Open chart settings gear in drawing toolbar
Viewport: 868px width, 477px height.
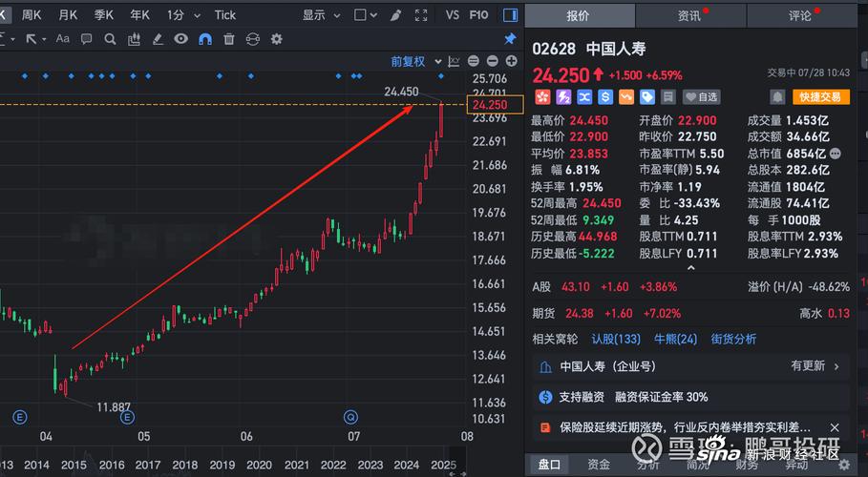pyautogui.click(x=277, y=39)
